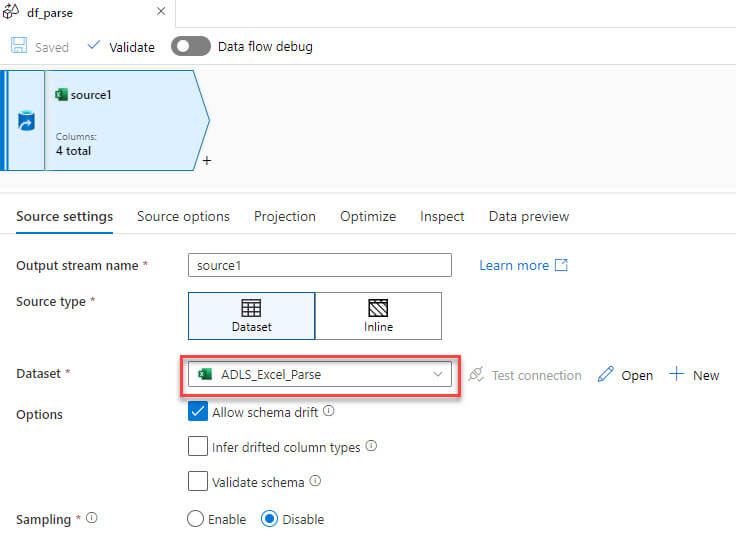Click the source1 data source icon
This screenshot has height=542, width=736.
pyautogui.click(x=27, y=121)
